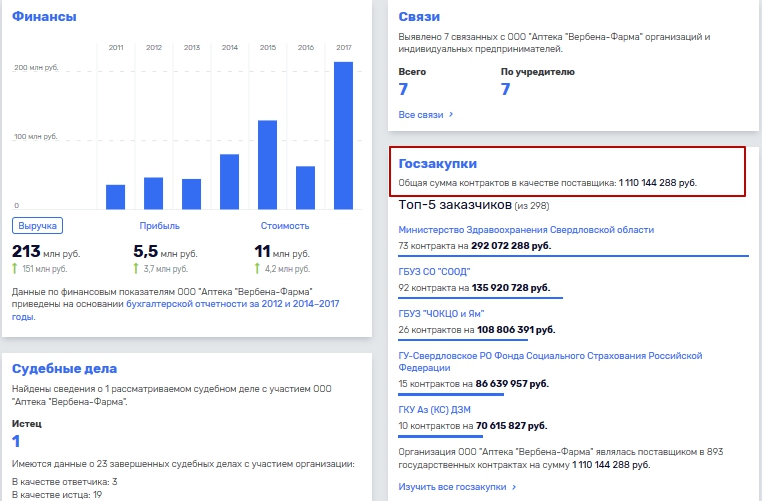The height and width of the screenshot is (501, 762).
Task: Click the 200 млн руб. axis label
Action: (x=36, y=68)
